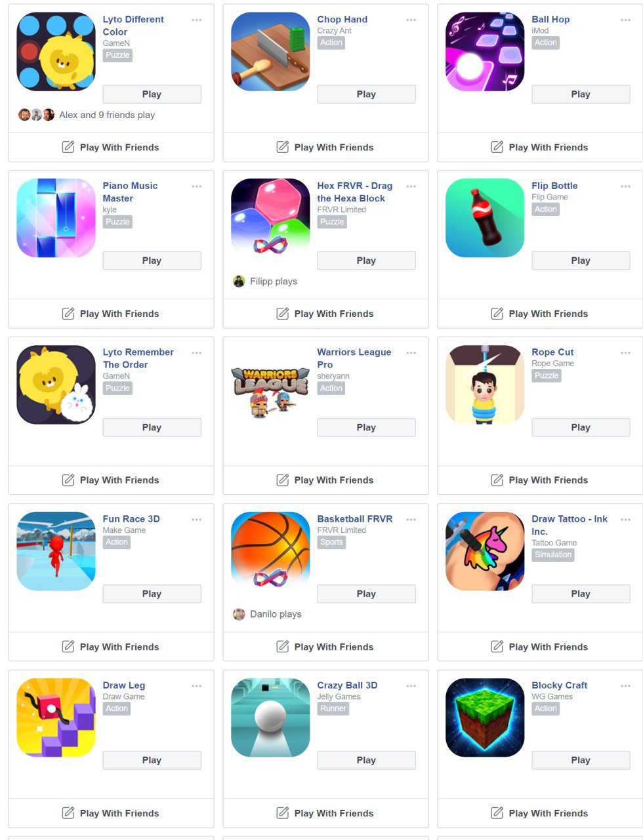Screen dimensions: 643x840
Task: Open the Chop Hand game icon
Action: [x=270, y=52]
